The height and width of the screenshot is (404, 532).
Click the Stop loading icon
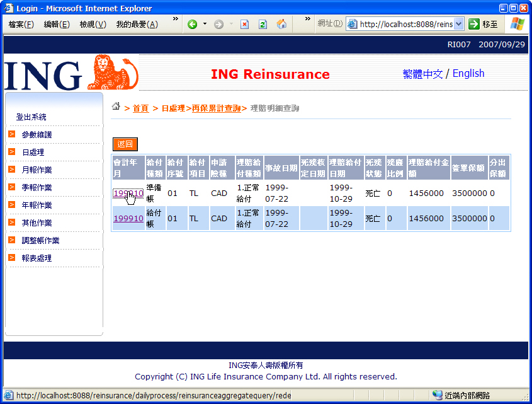tap(245, 25)
